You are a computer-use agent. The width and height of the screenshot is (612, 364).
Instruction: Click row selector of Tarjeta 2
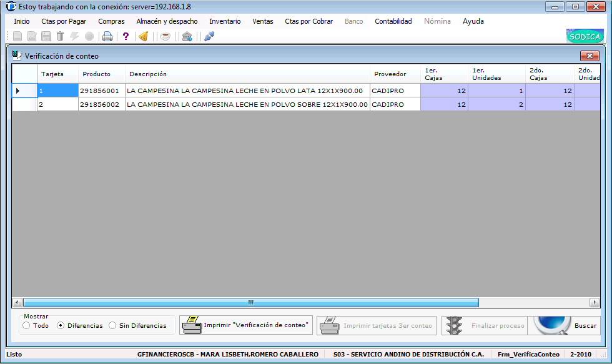24,104
